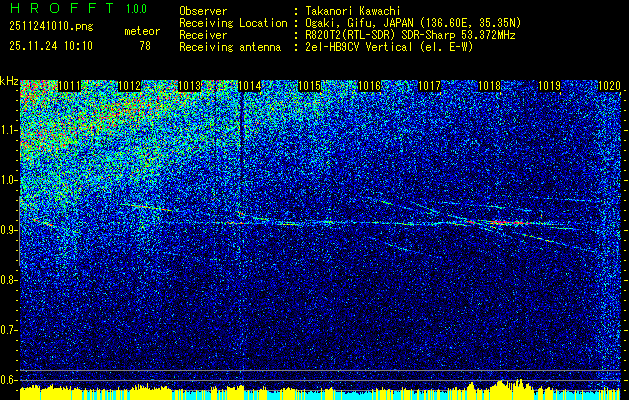Click the meteor count 78

coord(145,46)
